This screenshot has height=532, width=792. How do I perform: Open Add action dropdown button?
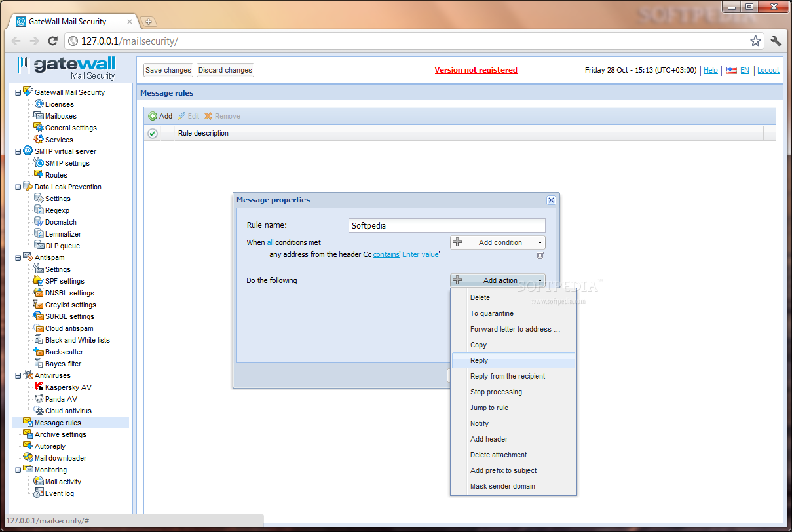498,280
